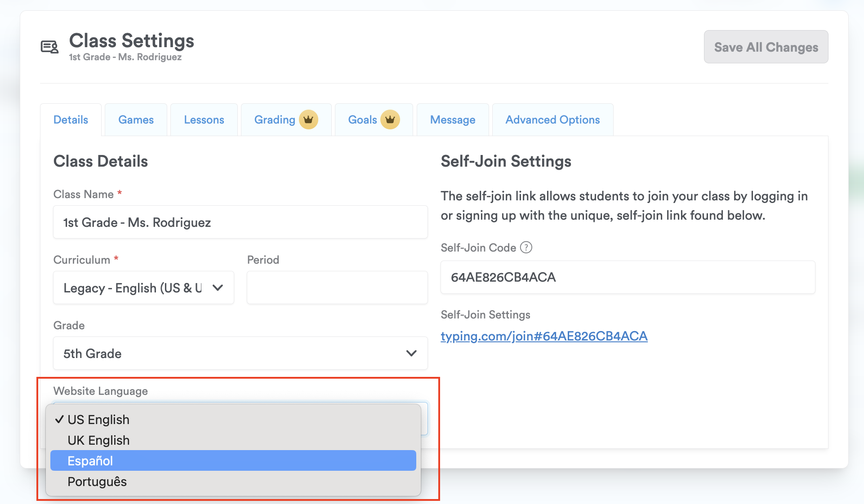864x504 pixels.
Task: Click into the Period input field
Action: (x=337, y=288)
